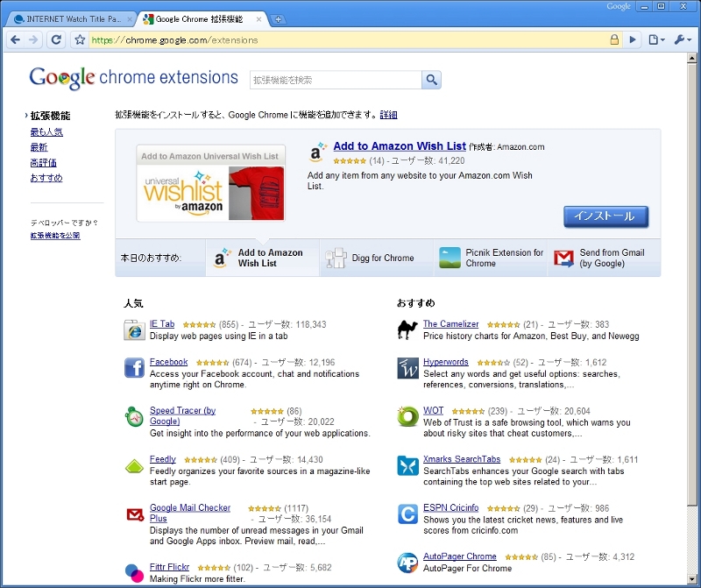Open the Xmarks SearchTabs link

click(x=462, y=459)
